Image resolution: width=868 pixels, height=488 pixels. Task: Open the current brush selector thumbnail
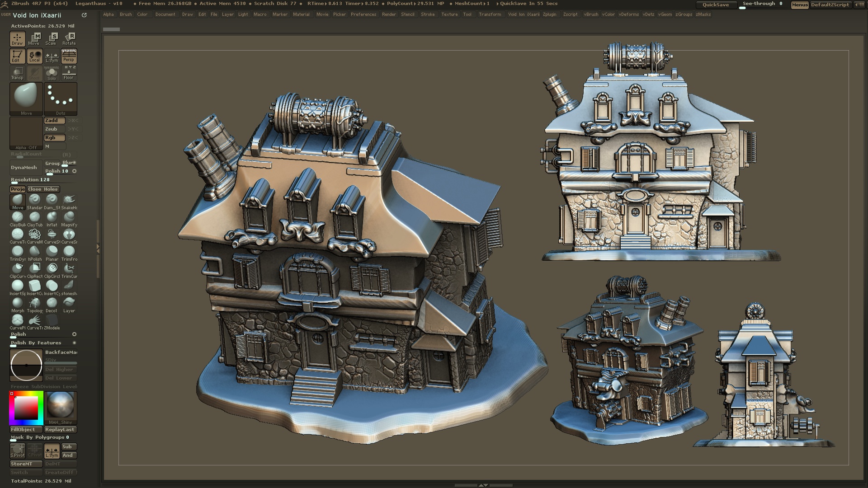(x=26, y=97)
